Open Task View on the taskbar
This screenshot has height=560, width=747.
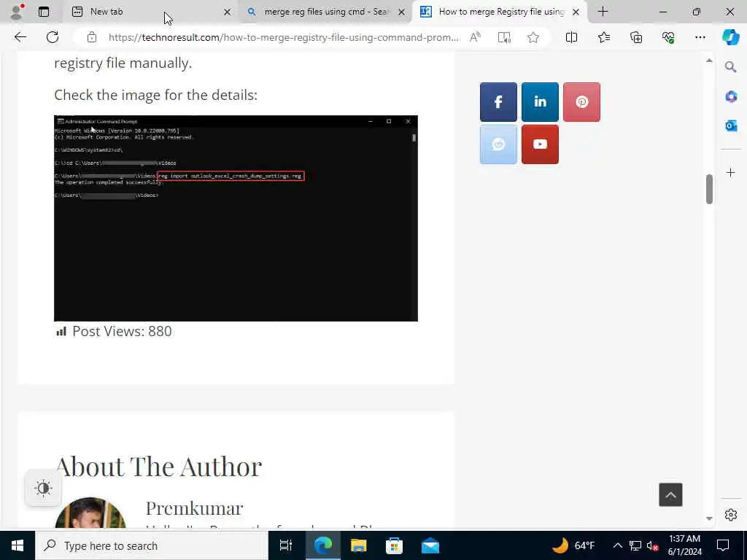[x=286, y=545]
